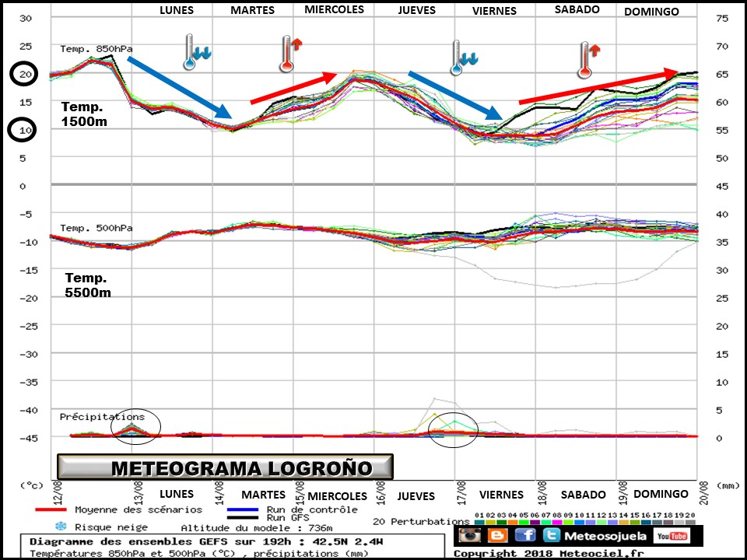Click the JUEVES label on the bottom axis
Viewport: 747px width, 560px height.
tap(416, 496)
